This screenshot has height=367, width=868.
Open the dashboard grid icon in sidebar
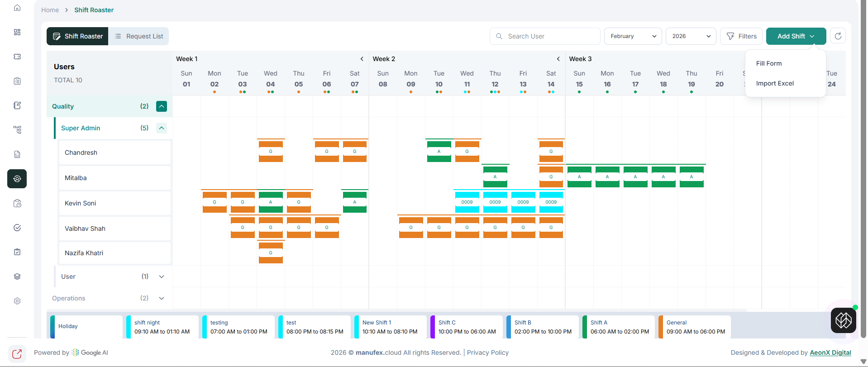tap(17, 32)
